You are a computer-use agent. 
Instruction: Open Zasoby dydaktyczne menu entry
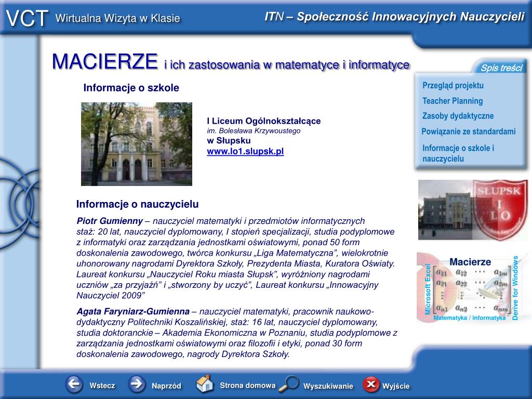[458, 116]
